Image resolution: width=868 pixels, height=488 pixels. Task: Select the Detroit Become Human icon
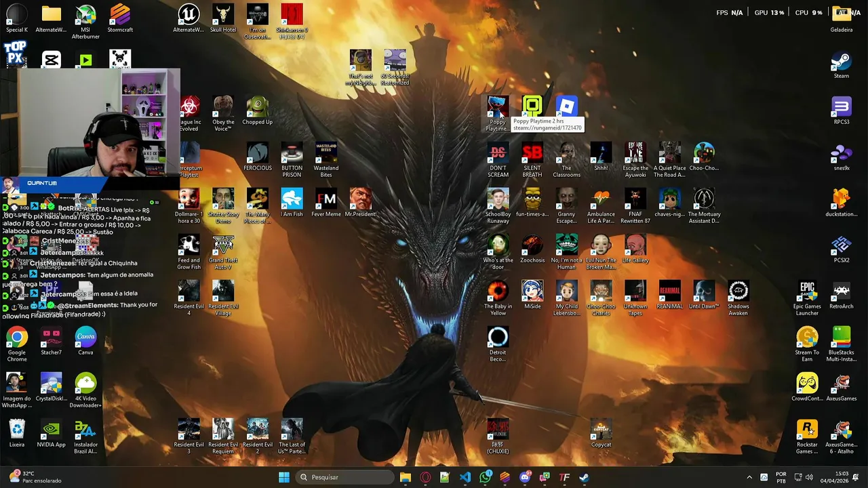(498, 344)
